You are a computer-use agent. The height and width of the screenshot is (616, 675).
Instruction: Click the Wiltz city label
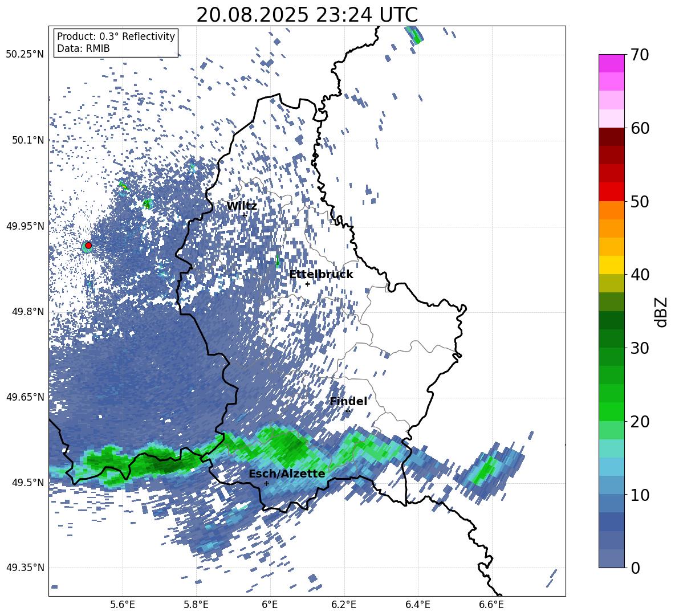point(242,206)
